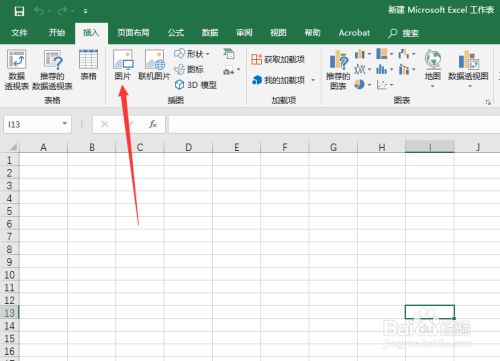The height and width of the screenshot is (361, 500).
Task: Open the Help (帮助) tab
Action: click(312, 33)
